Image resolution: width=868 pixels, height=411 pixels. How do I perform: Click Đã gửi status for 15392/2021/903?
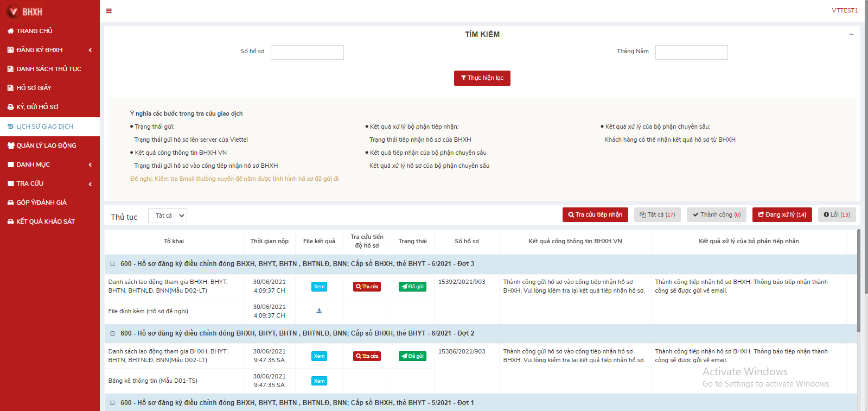pos(412,287)
